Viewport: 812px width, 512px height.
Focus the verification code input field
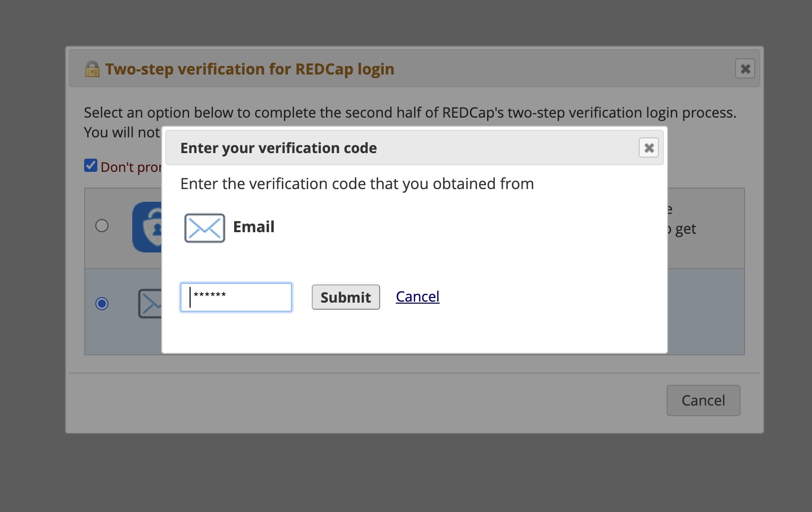pyautogui.click(x=236, y=297)
